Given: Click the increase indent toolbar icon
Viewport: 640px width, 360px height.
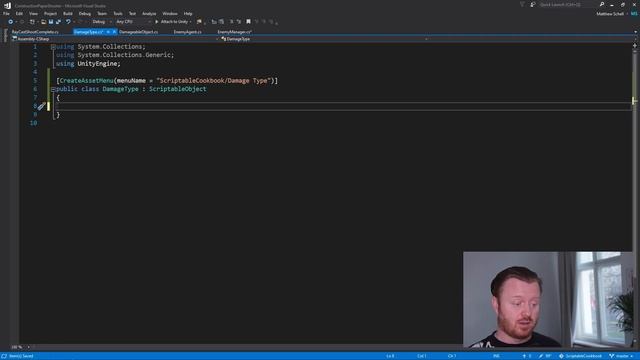Looking at the screenshot, I should 221,22.
